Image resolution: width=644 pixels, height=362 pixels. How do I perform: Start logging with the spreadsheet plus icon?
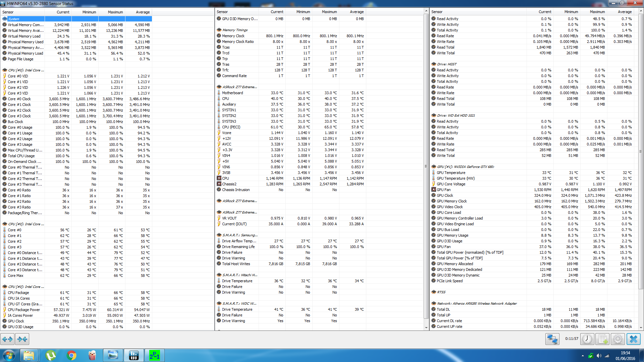pos(602,339)
